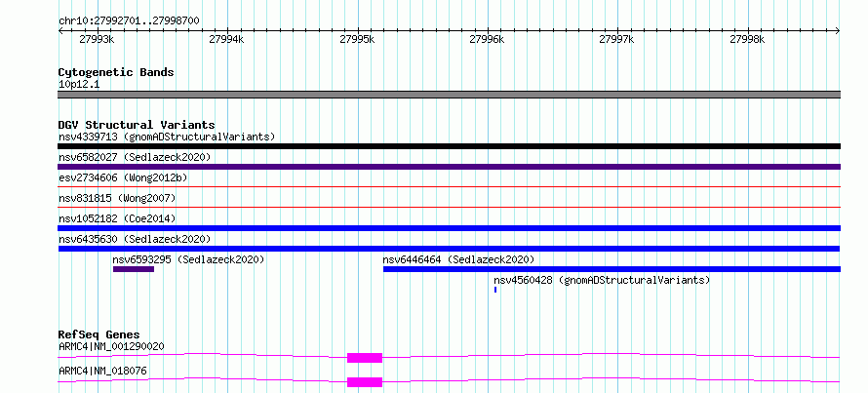
Task: Select the black nsv4339713 variant bar
Action: click(449, 146)
